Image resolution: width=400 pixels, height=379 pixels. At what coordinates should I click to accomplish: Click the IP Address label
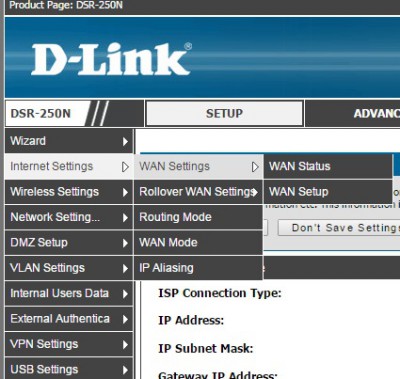click(191, 320)
